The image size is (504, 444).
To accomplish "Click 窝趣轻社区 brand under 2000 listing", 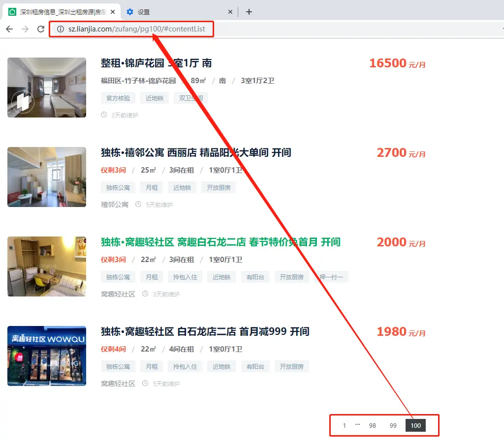I will coord(118,294).
